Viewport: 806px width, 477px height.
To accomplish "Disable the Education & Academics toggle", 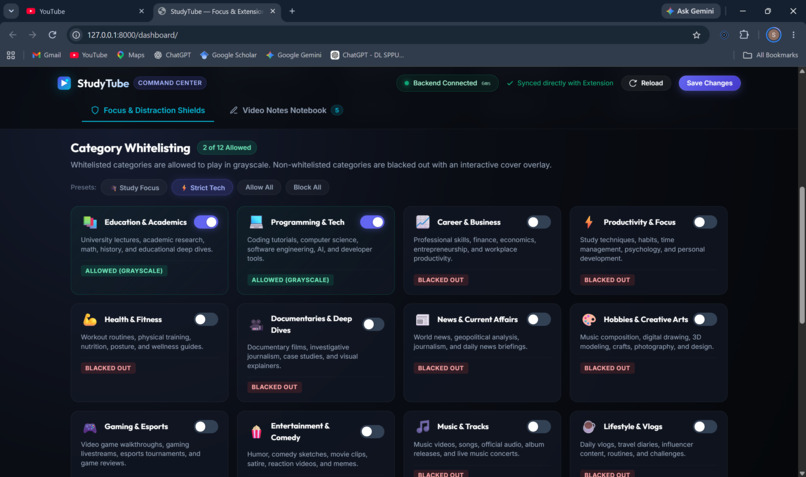I will click(206, 222).
